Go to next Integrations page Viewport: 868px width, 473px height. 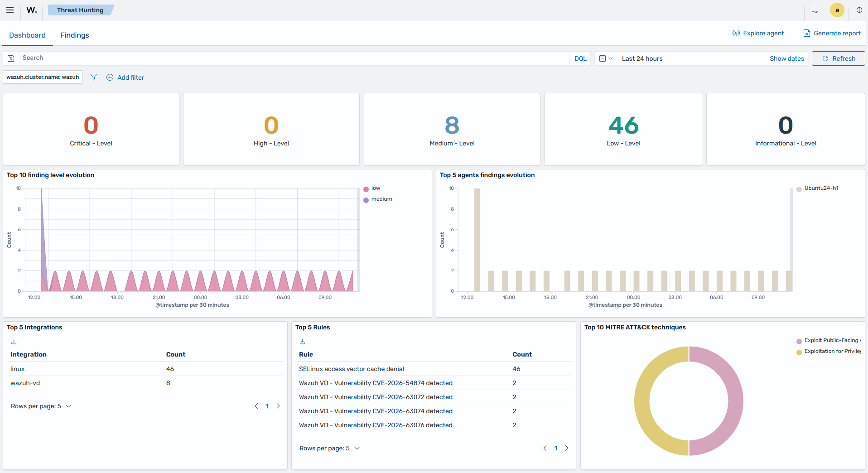click(278, 406)
